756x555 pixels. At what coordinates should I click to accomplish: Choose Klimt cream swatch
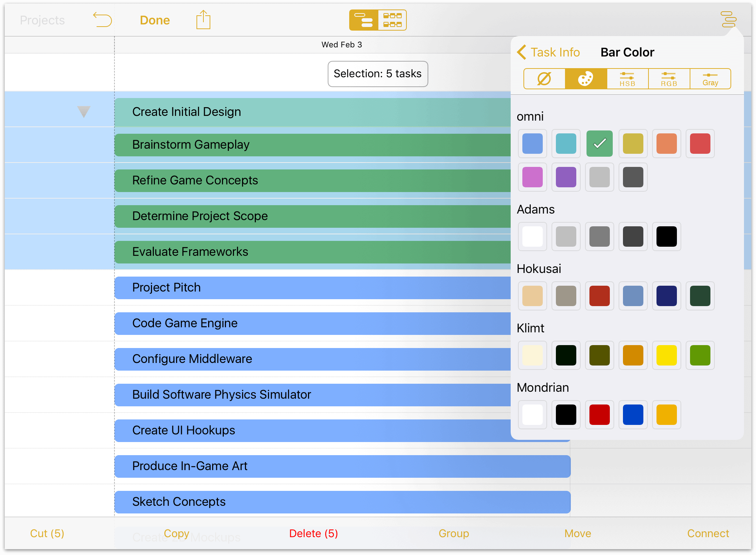(x=533, y=355)
